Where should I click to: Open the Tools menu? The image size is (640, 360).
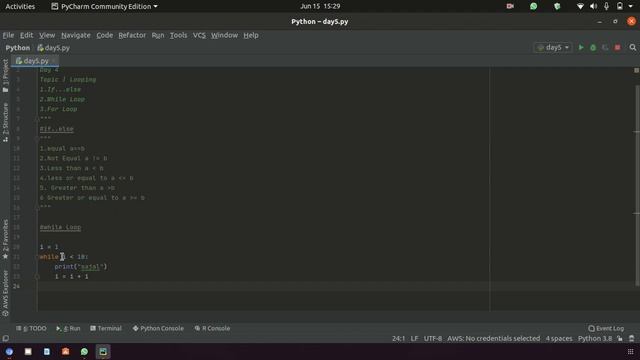pos(178,35)
